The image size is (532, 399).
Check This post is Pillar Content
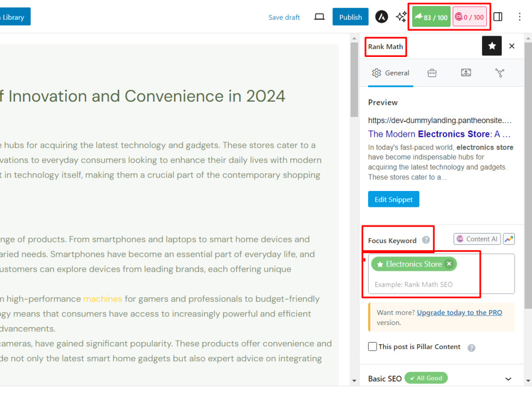tap(372, 346)
